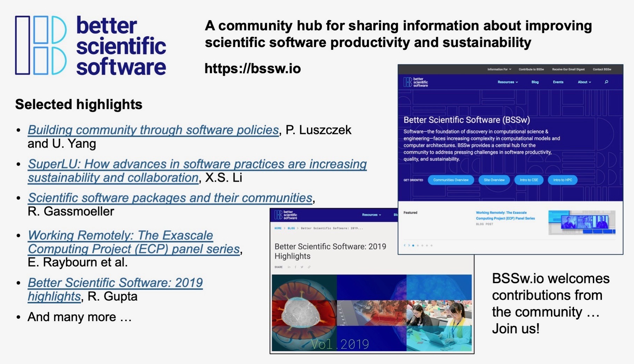Image resolution: width=634 pixels, height=364 pixels.
Task: Click the Vol. 2019 collage banner image
Action: [x=372, y=313]
